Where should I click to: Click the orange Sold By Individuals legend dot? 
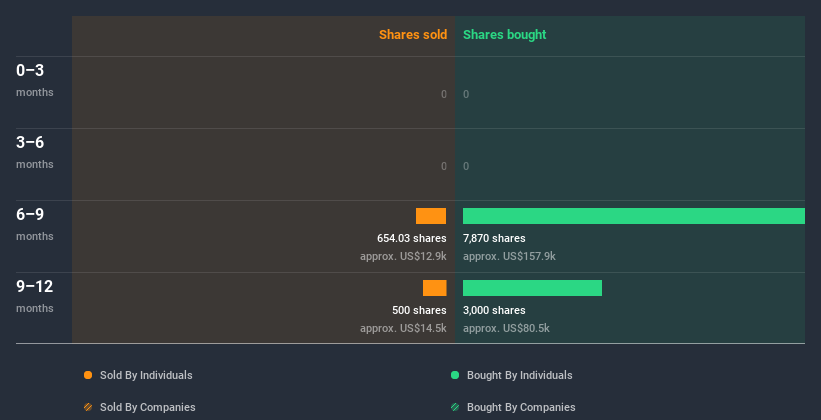[88, 375]
